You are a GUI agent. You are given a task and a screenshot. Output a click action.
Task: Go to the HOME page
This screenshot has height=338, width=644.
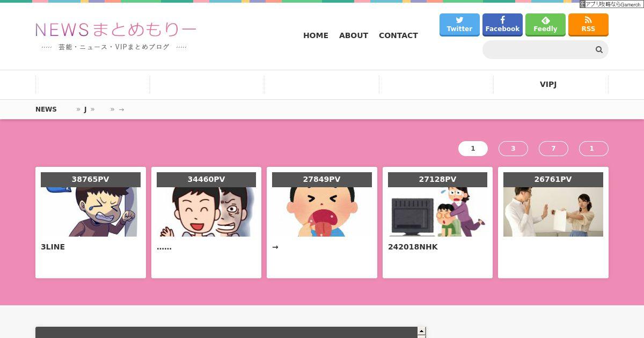tap(316, 35)
